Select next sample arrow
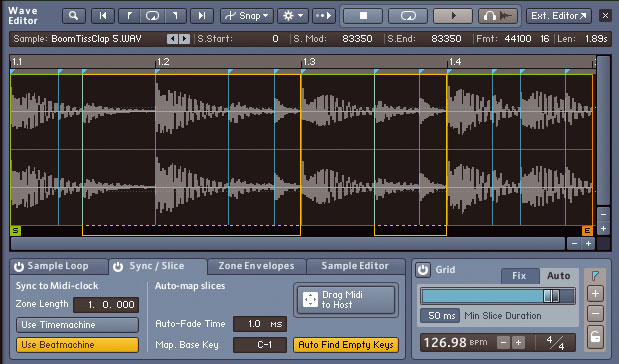Viewport: 619px width, 364px height. click(184, 39)
